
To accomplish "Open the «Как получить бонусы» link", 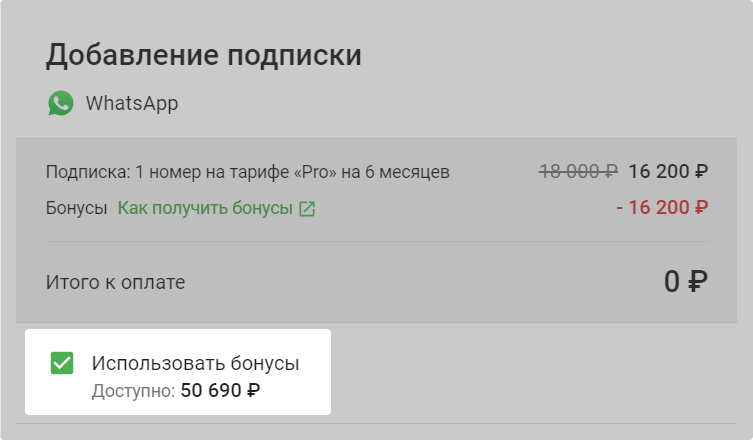I will [x=205, y=209].
